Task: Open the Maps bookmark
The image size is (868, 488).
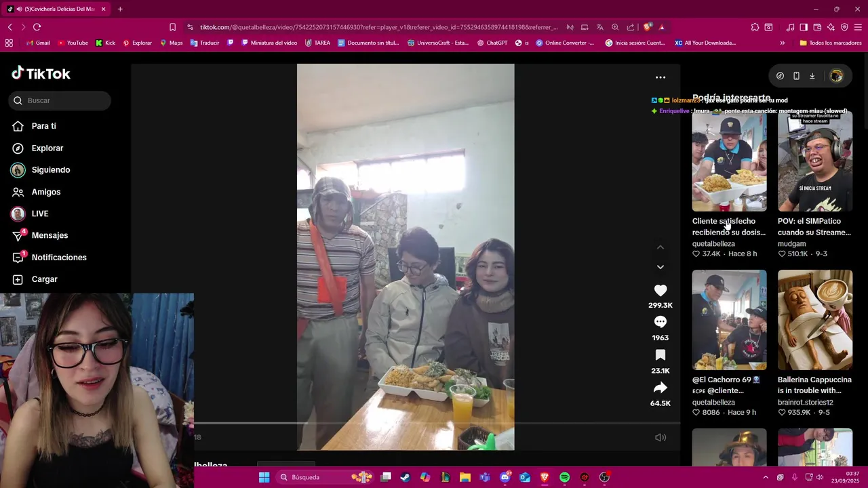Action: click(x=172, y=43)
